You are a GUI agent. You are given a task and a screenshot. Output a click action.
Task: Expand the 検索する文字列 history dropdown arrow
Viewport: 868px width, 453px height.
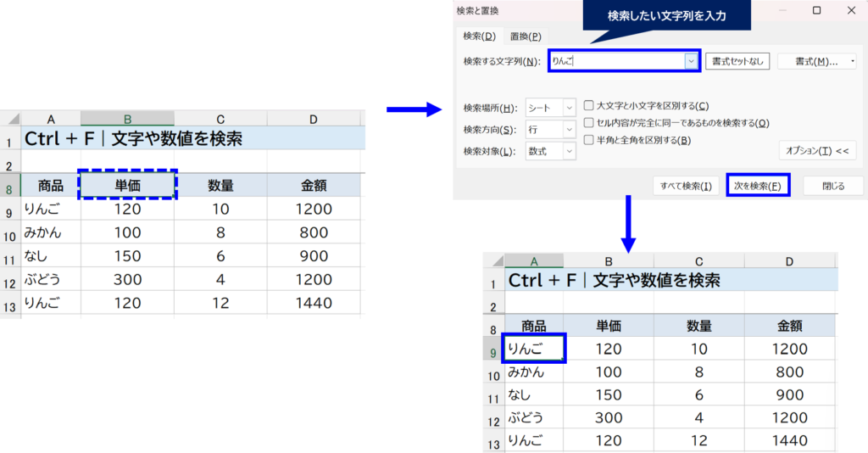click(x=691, y=61)
